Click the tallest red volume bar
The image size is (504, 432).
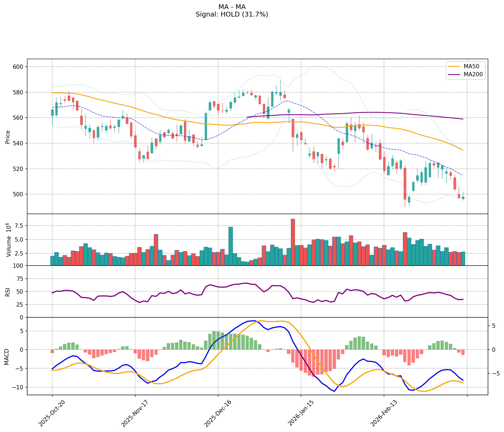point(293,242)
